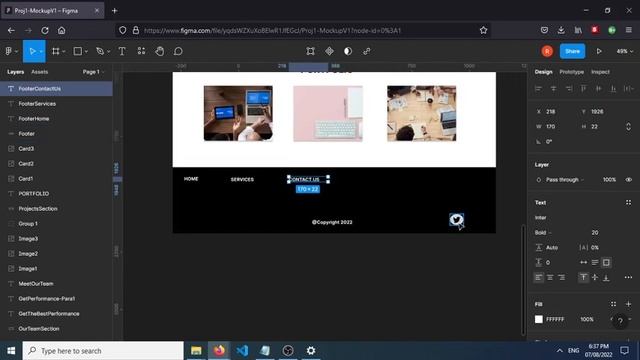Enable fixed size text resizing
The height and width of the screenshot is (360, 640).
(606, 262)
